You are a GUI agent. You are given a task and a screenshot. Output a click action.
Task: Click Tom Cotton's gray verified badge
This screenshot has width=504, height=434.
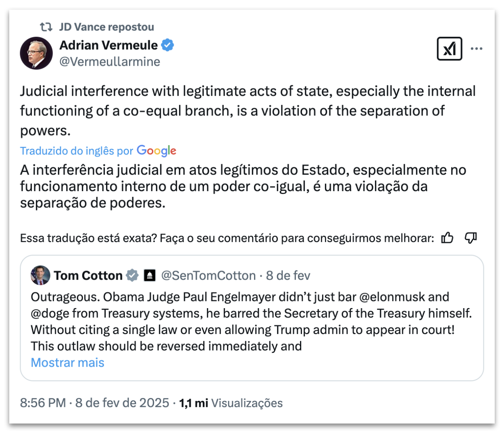[132, 275]
